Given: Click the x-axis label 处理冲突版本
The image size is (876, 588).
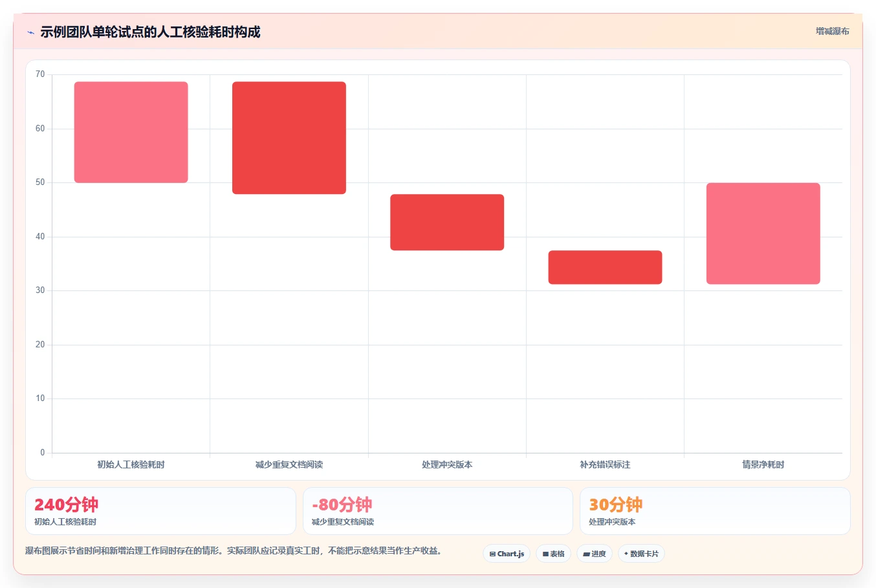Looking at the screenshot, I should point(447,464).
